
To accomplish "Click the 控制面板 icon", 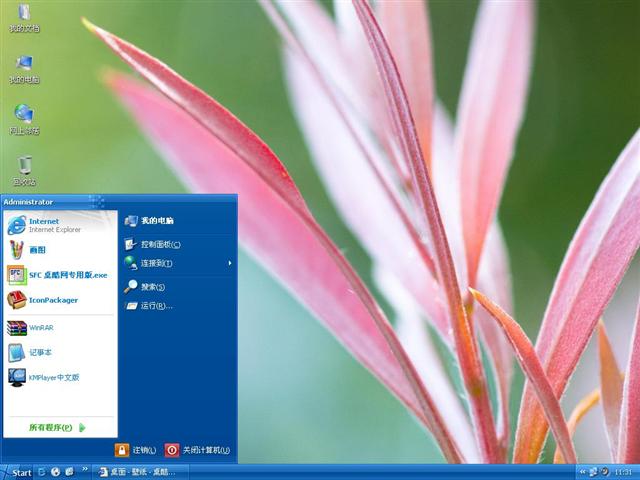I will click(x=130, y=244).
